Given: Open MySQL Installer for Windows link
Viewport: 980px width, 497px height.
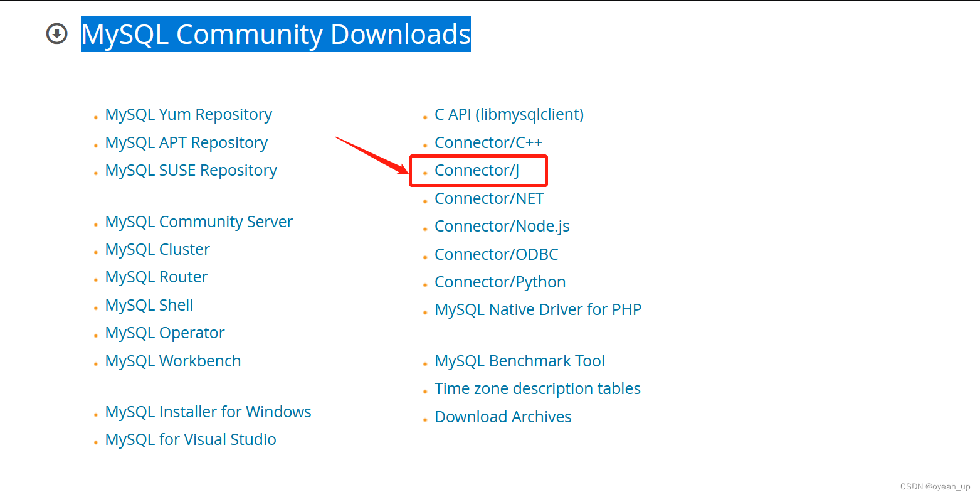Looking at the screenshot, I should click(208, 412).
